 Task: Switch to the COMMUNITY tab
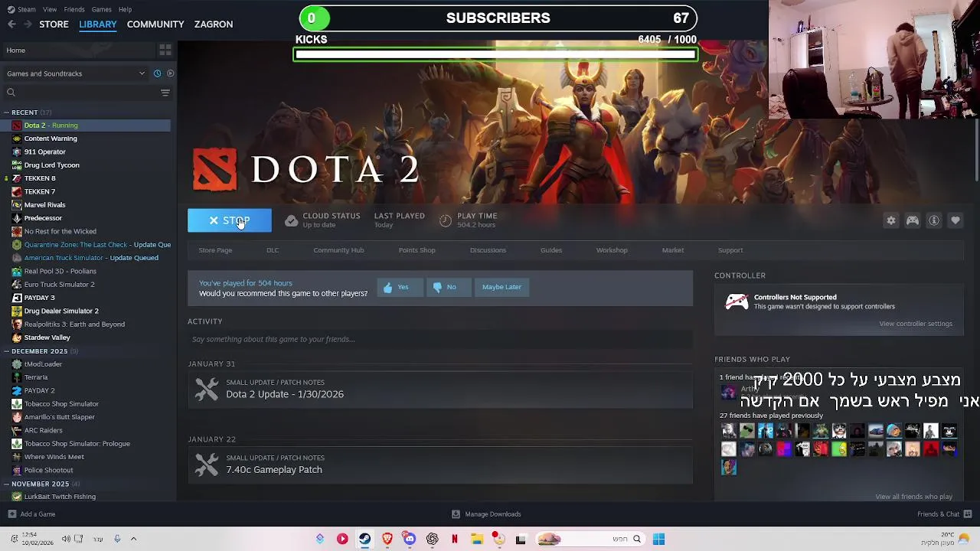click(155, 24)
